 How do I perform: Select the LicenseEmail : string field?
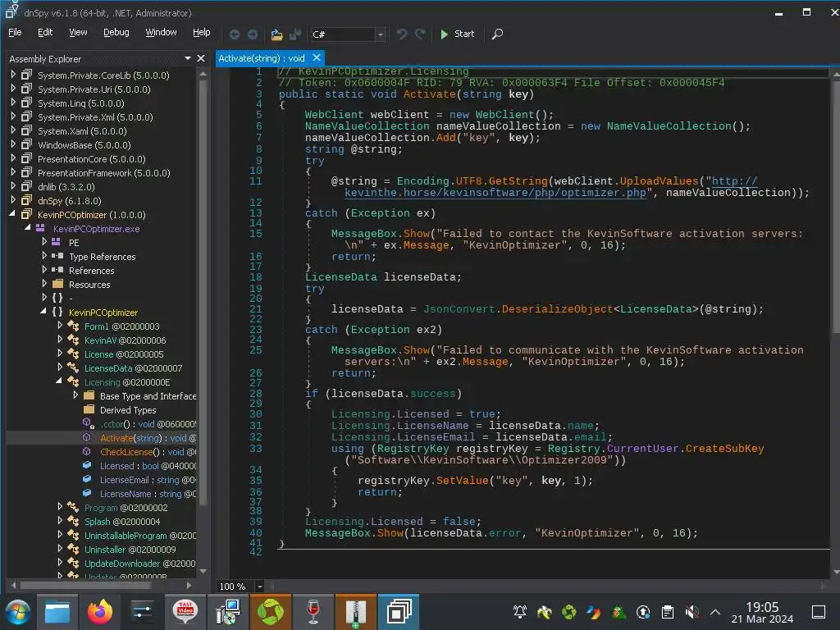click(x=148, y=479)
